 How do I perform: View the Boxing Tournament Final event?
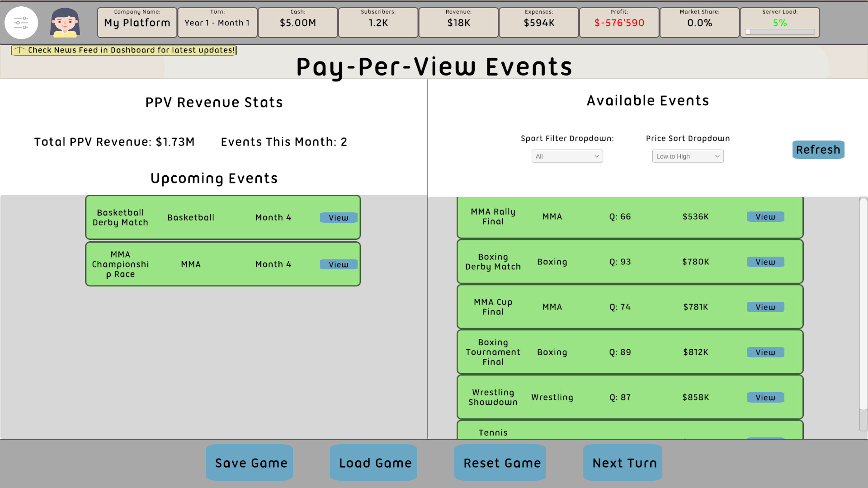tap(765, 352)
